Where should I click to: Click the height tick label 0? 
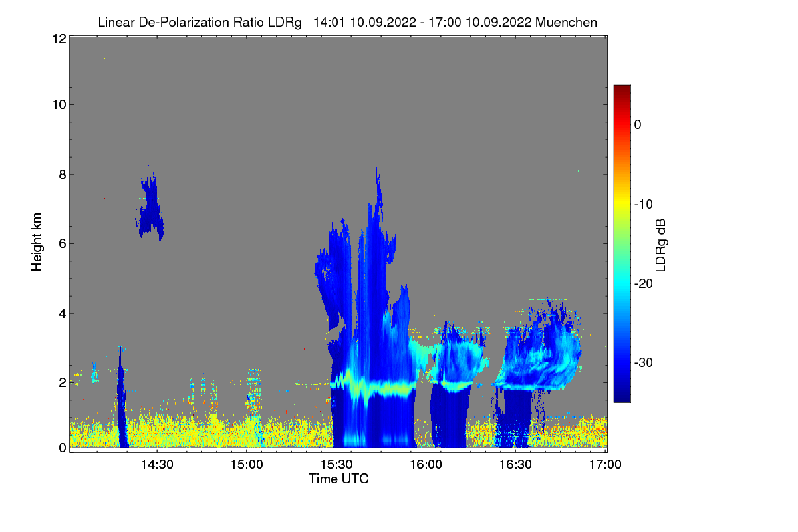click(x=61, y=448)
